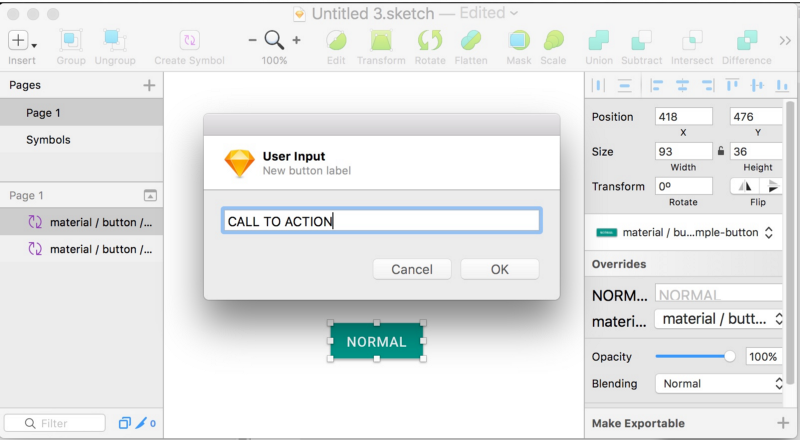Click the Rotate tool icon
Image resolution: width=800 pixels, height=440 pixels.
[430, 40]
